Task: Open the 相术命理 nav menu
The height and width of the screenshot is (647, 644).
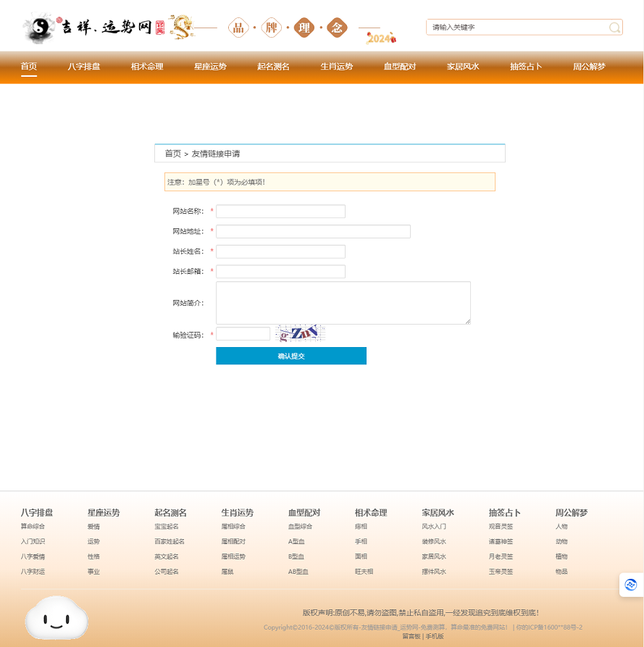Action: coord(147,67)
